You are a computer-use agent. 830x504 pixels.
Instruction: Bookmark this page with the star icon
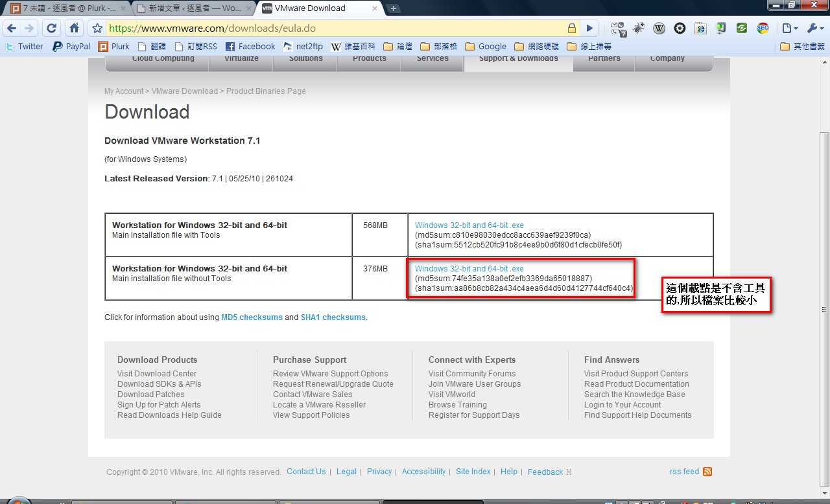pyautogui.click(x=97, y=29)
